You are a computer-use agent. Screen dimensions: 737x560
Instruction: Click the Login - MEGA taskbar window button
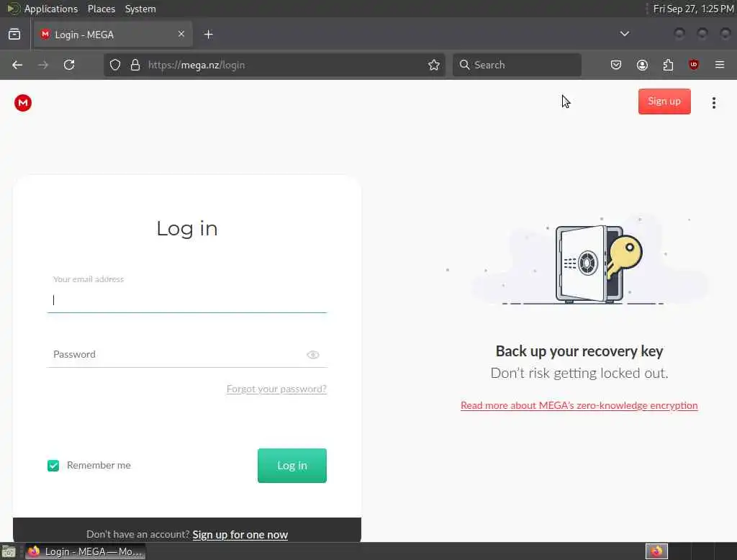click(x=86, y=551)
